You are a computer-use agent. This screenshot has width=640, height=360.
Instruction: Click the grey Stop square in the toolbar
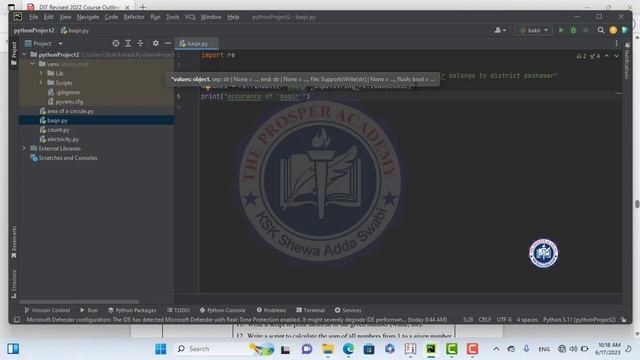[x=585, y=30]
